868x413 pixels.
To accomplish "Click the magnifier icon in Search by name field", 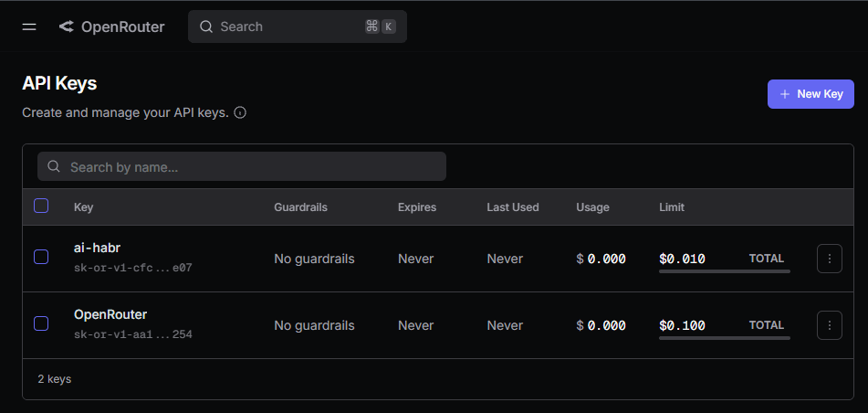I will tap(54, 166).
